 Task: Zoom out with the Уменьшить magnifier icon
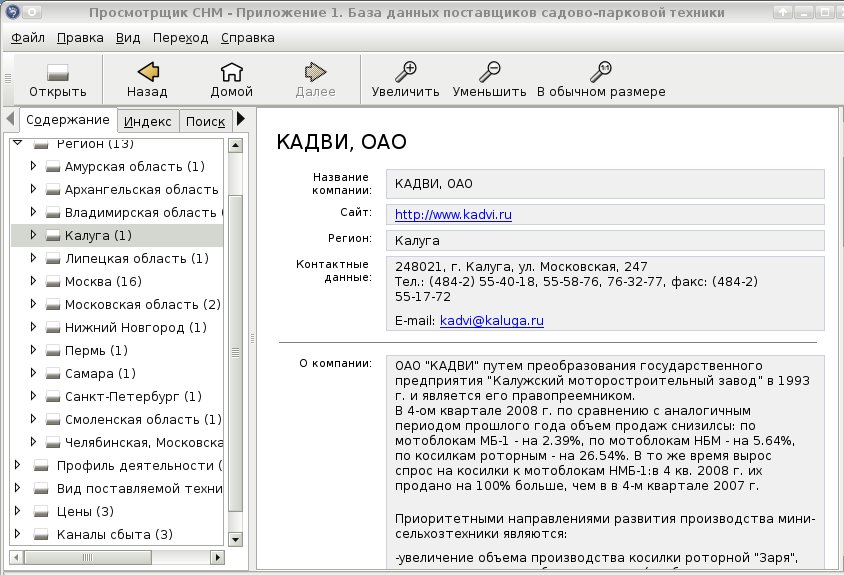coord(490,72)
